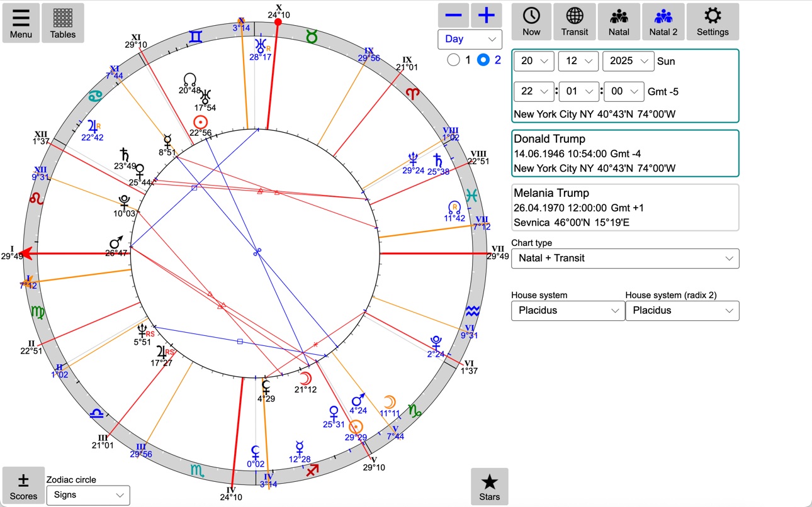Click the Descendant VII label 29°49
The image size is (812, 507).
point(497,252)
